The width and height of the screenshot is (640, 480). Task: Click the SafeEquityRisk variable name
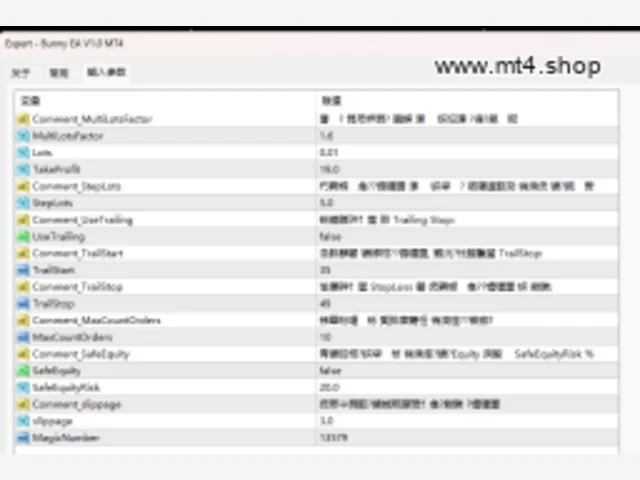click(x=66, y=387)
